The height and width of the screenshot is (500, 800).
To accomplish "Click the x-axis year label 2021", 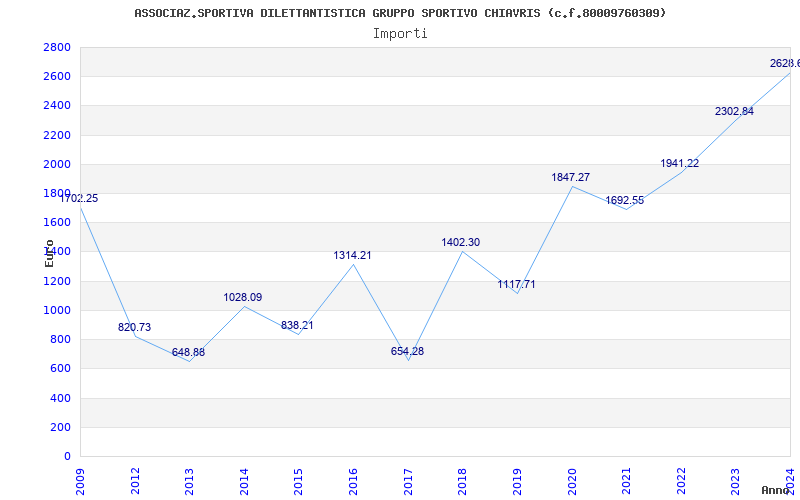I will [627, 481].
